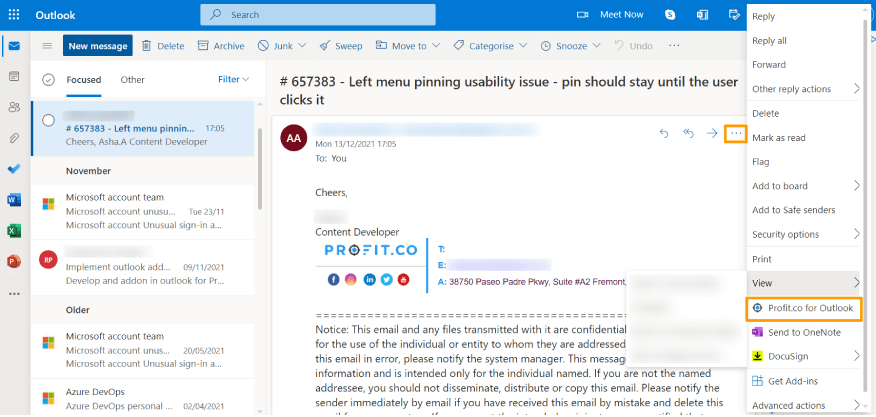Click Meet Now button
Image resolution: width=876 pixels, height=417 pixels.
pos(610,15)
